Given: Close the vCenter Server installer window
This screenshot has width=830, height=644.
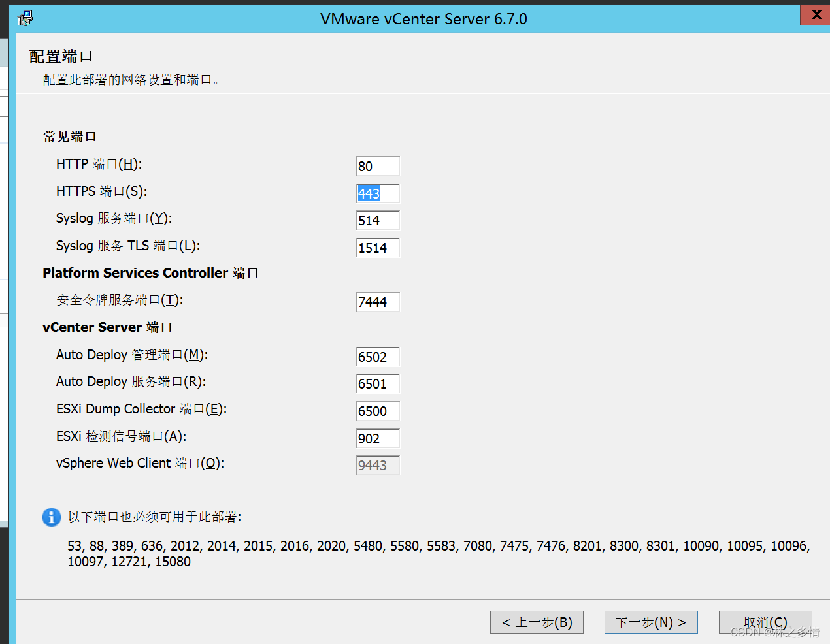Looking at the screenshot, I should [x=816, y=14].
